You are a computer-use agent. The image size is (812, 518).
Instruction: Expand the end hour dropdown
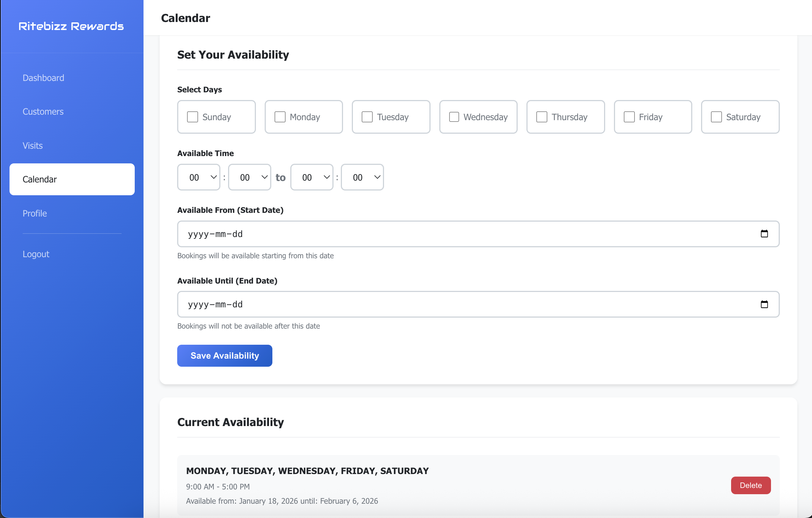click(312, 177)
